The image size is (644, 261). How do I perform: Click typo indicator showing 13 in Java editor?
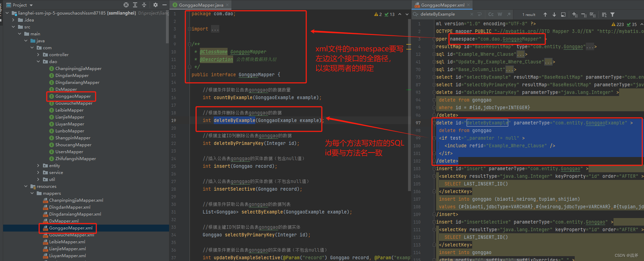(390, 14)
